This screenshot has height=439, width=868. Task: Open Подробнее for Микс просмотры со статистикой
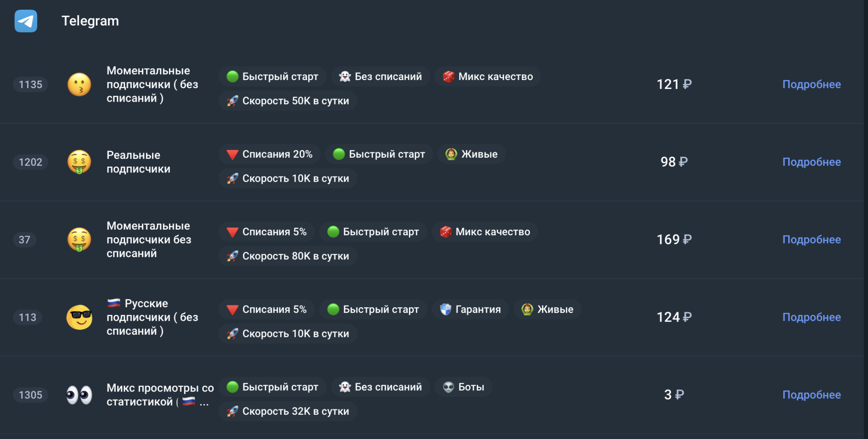pos(811,395)
